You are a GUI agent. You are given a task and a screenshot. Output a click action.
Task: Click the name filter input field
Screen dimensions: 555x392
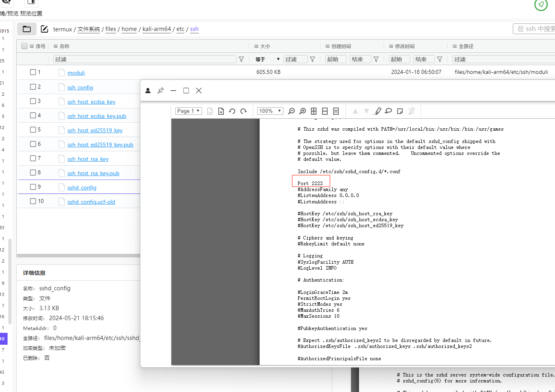click(145, 59)
